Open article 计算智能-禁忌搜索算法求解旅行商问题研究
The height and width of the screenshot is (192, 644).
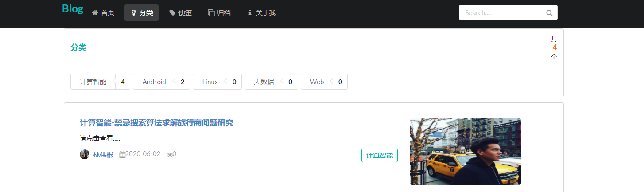coord(156,123)
